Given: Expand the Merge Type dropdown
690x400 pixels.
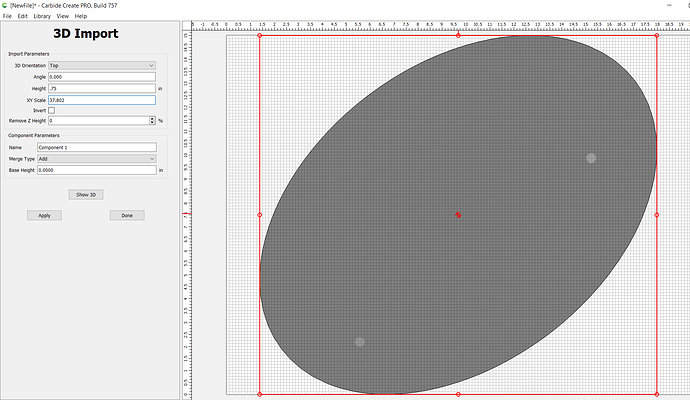Looking at the screenshot, I should point(97,158).
